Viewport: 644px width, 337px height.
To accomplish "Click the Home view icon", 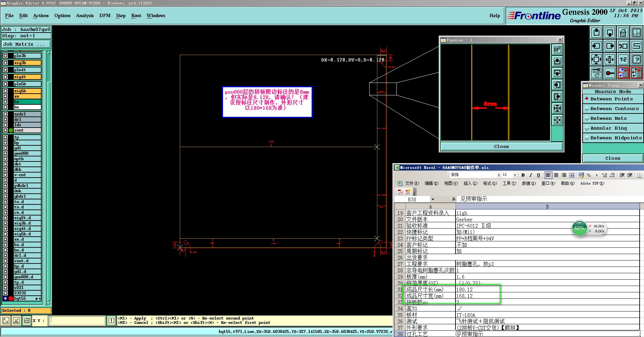I will pos(623,33).
